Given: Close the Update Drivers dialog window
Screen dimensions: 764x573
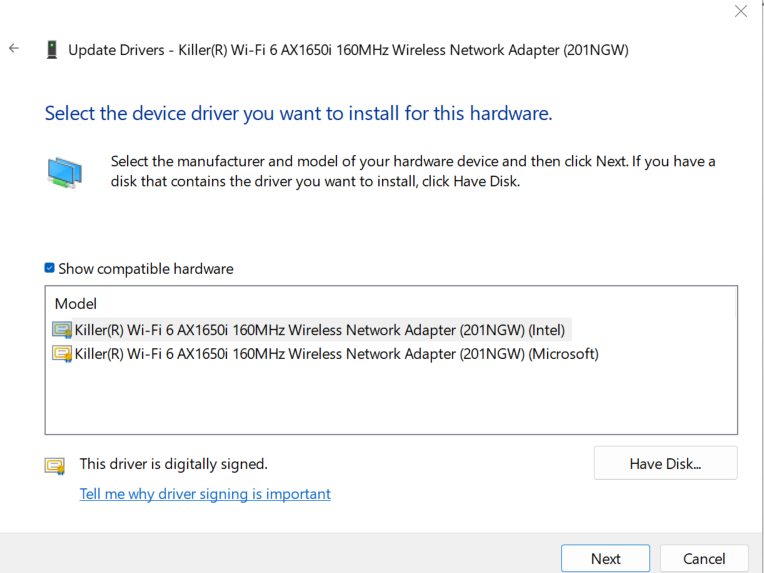Looking at the screenshot, I should tap(740, 12).
